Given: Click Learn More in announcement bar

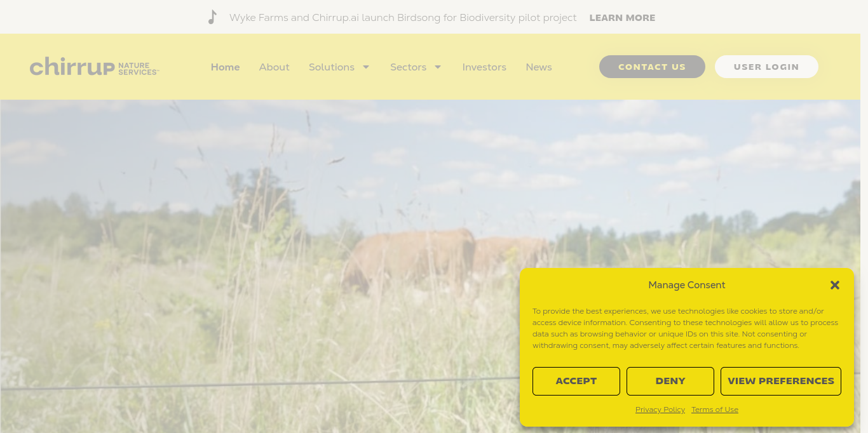Looking at the screenshot, I should [622, 18].
